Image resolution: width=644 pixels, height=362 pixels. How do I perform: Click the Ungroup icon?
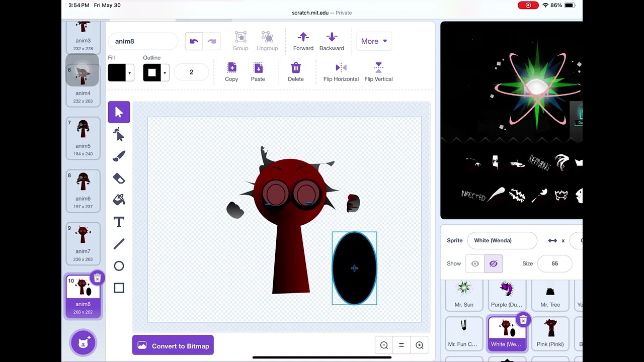267,41
